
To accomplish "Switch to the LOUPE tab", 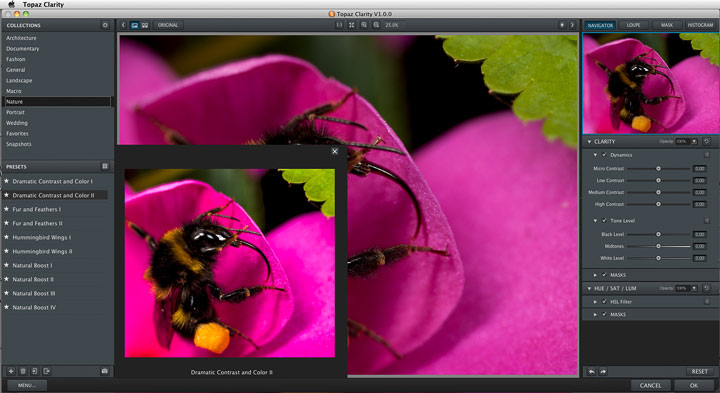I will 633,25.
